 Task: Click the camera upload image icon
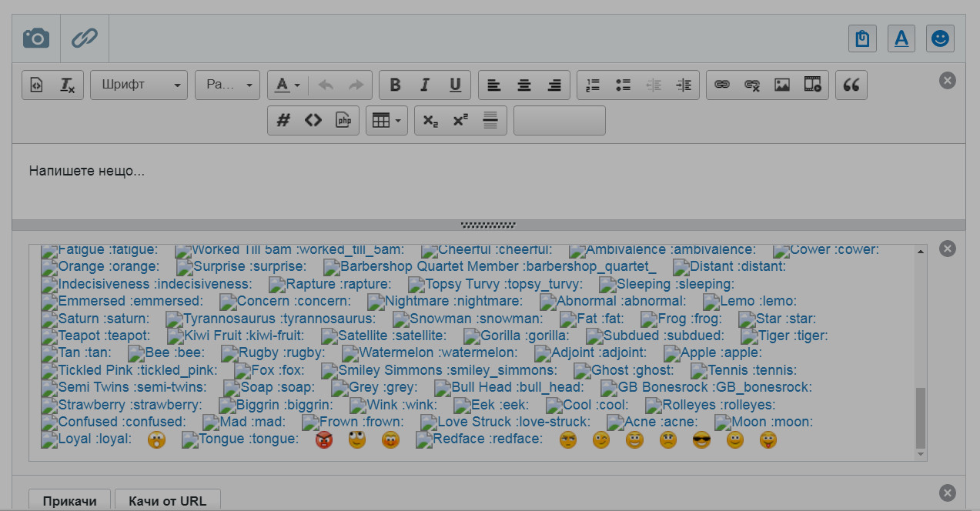point(36,38)
